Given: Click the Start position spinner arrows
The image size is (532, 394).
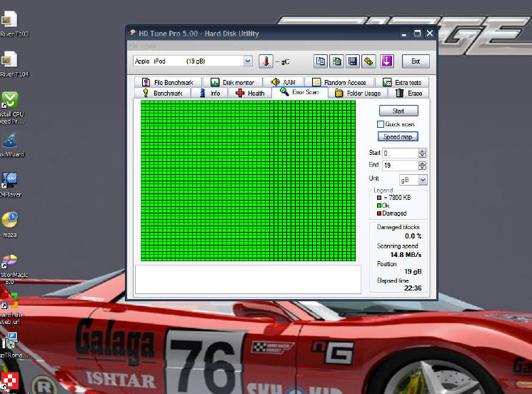Looking at the screenshot, I should (x=423, y=153).
